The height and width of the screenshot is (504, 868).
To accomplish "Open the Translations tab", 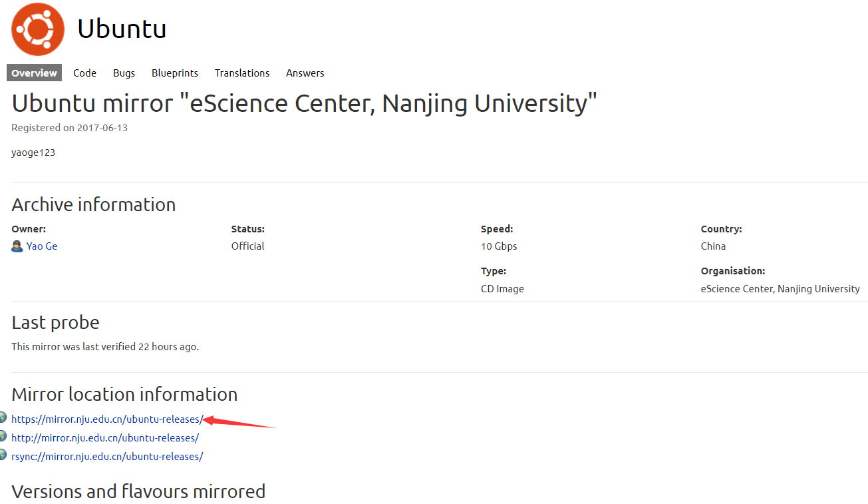I will pyautogui.click(x=242, y=73).
